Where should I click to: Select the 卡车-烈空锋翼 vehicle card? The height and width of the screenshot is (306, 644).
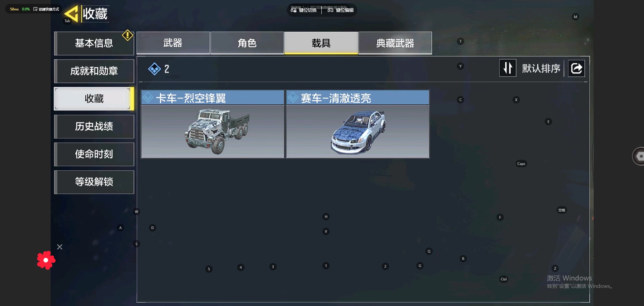click(x=212, y=124)
